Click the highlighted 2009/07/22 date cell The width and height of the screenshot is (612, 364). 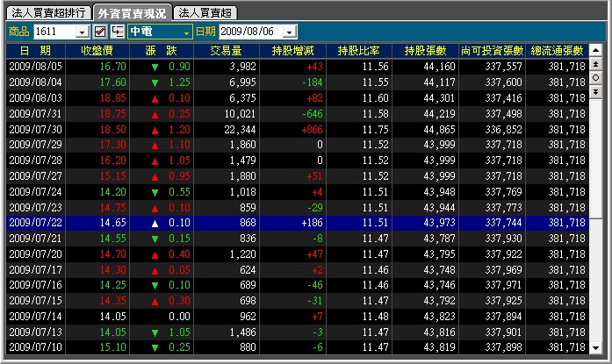pos(35,223)
